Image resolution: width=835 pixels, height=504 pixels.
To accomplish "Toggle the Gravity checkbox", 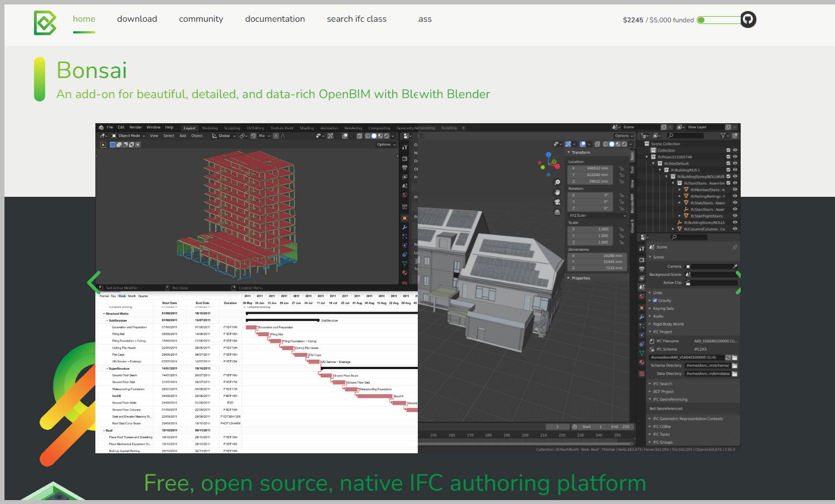I will pos(655,301).
